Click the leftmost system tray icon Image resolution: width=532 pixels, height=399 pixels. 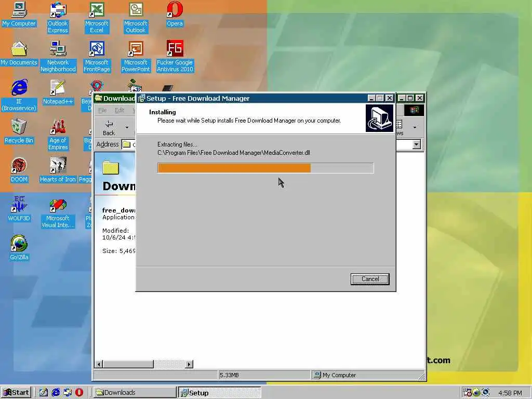click(467, 392)
